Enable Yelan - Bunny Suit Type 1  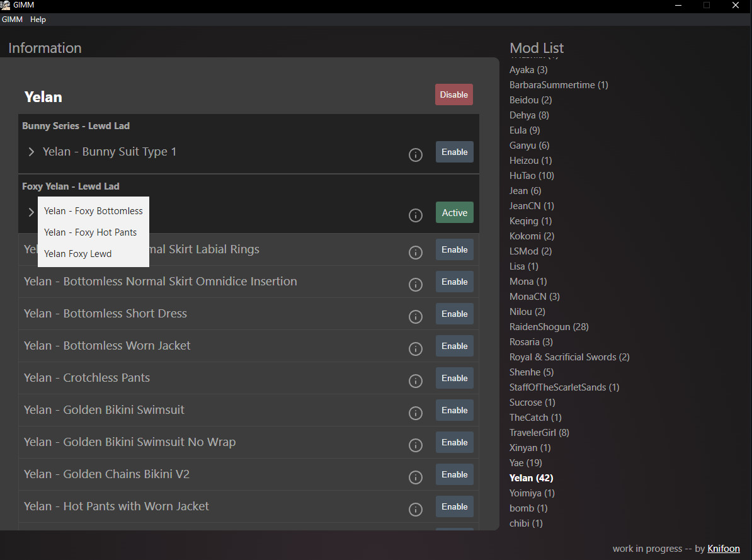click(454, 152)
